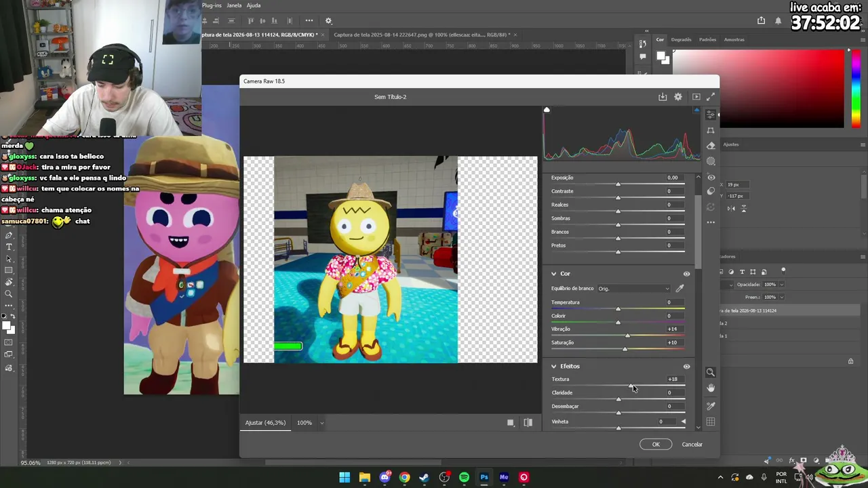Open File Explorer from the taskbar
The image size is (868, 488).
(x=365, y=477)
